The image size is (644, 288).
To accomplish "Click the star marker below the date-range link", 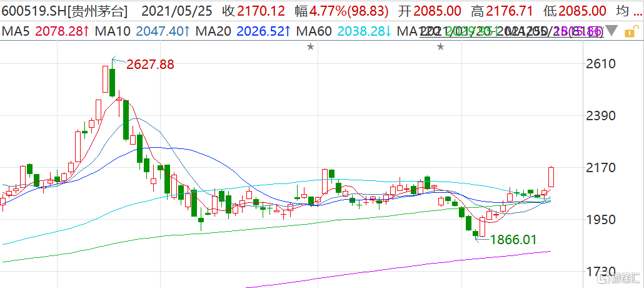I will [441, 47].
